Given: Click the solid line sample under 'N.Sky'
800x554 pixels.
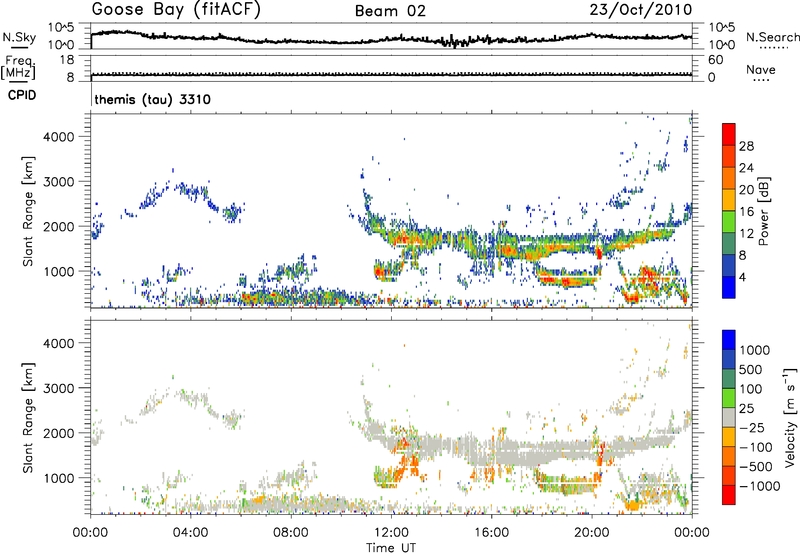Looking at the screenshot, I should click(x=19, y=47).
